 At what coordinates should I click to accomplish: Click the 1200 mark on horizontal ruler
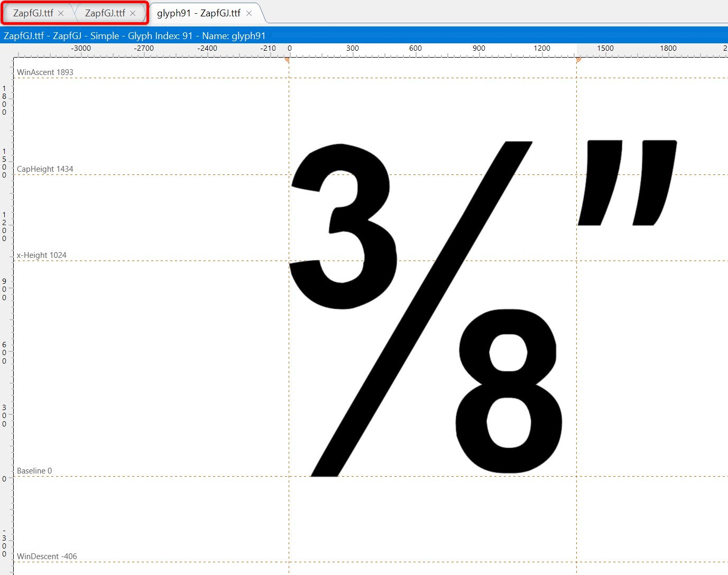[542, 49]
